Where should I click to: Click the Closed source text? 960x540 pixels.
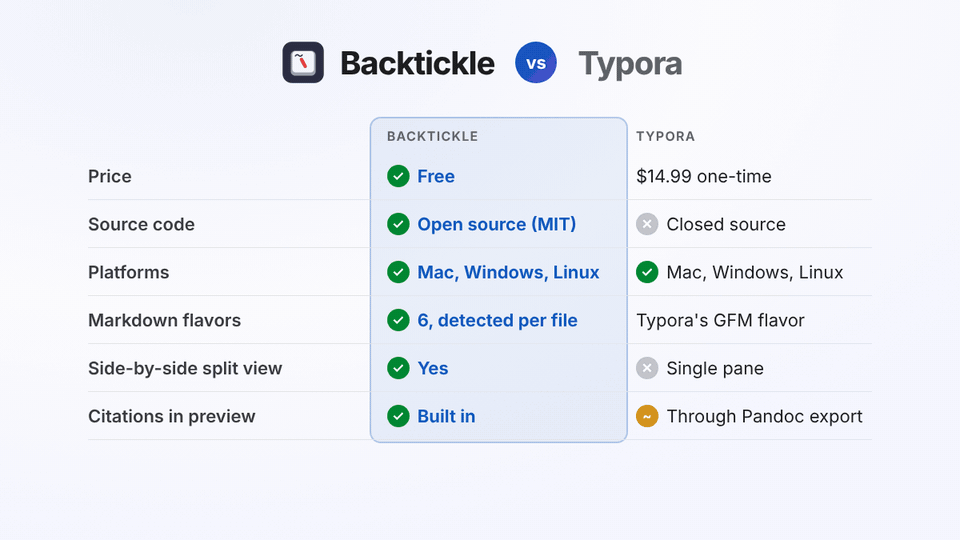(726, 224)
